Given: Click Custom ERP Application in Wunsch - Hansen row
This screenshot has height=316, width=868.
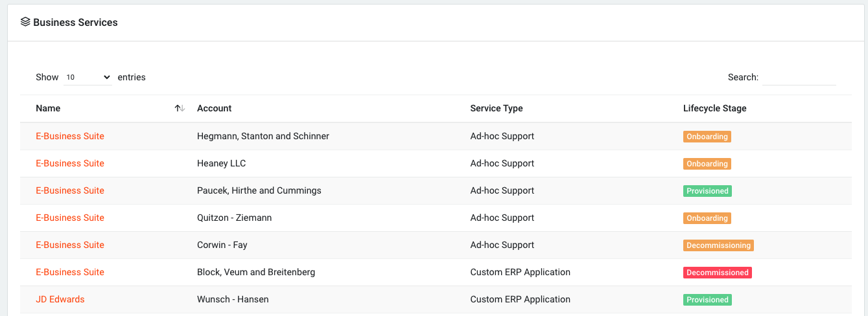Looking at the screenshot, I should [521, 299].
